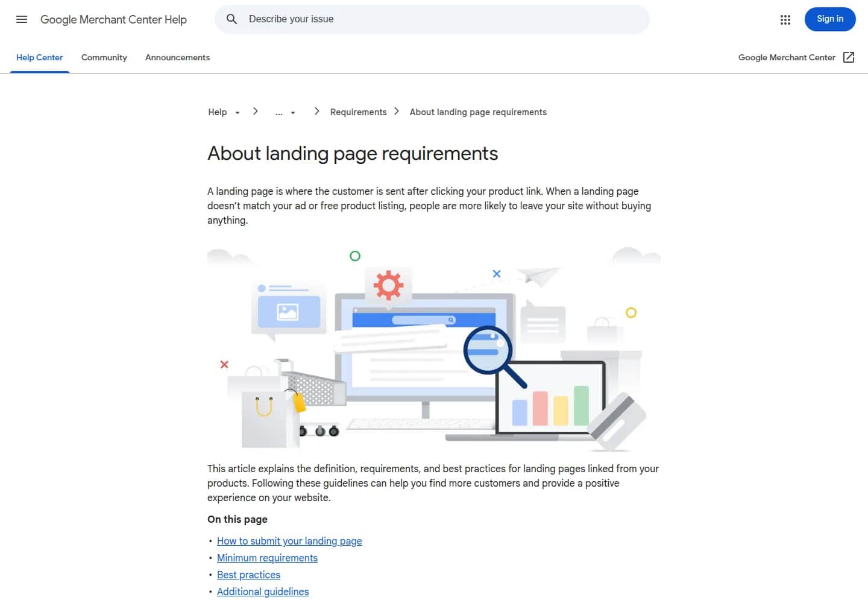
Task: Jump to Best practices section
Action: coord(248,575)
